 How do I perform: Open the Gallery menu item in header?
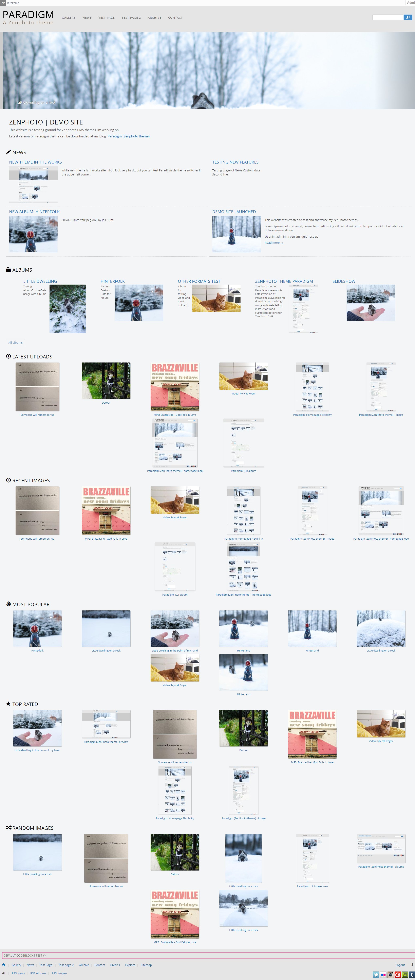[x=69, y=17]
